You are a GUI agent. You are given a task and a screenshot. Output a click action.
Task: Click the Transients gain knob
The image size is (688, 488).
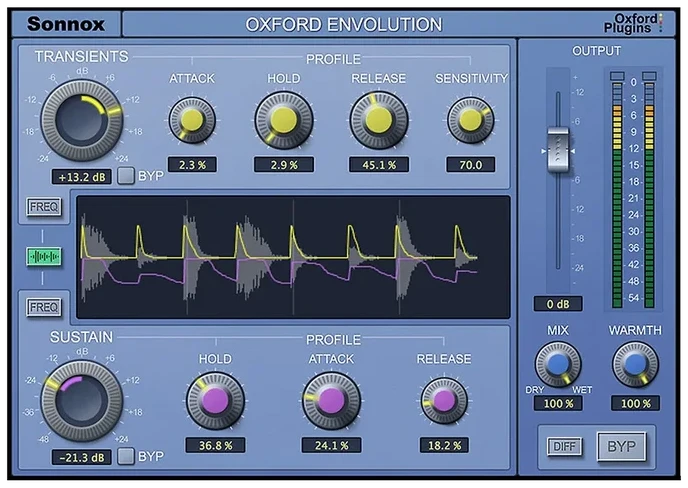pyautogui.click(x=82, y=120)
